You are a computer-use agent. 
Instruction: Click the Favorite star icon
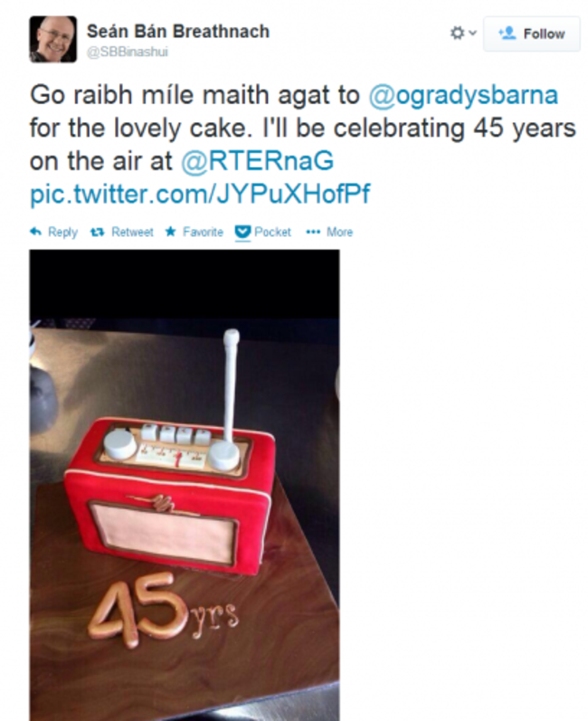point(171,232)
